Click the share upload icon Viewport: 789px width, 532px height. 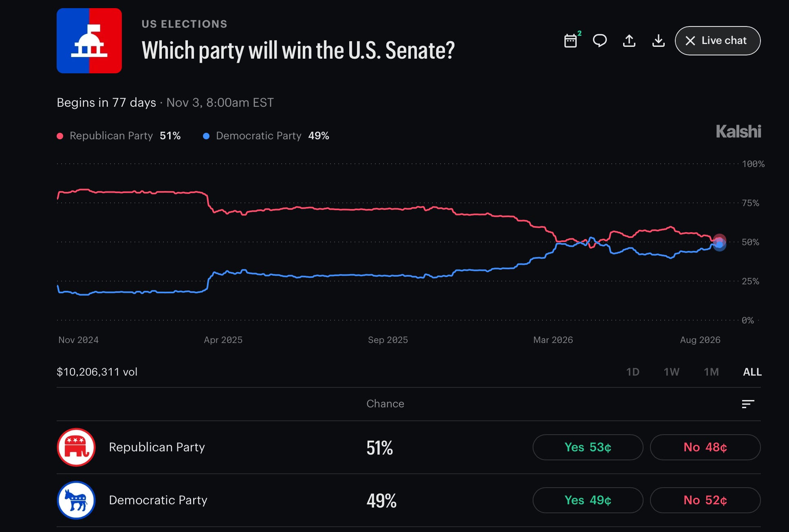point(629,41)
